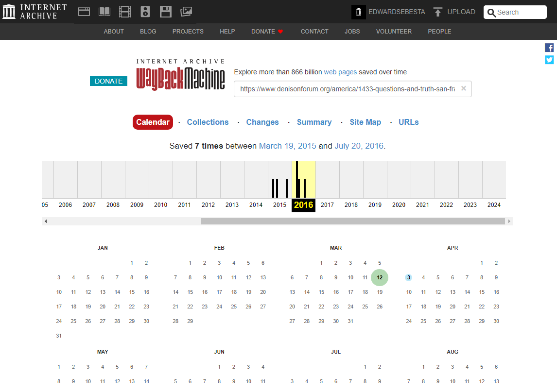Open the March 19, 2015 capture link

[x=287, y=146]
